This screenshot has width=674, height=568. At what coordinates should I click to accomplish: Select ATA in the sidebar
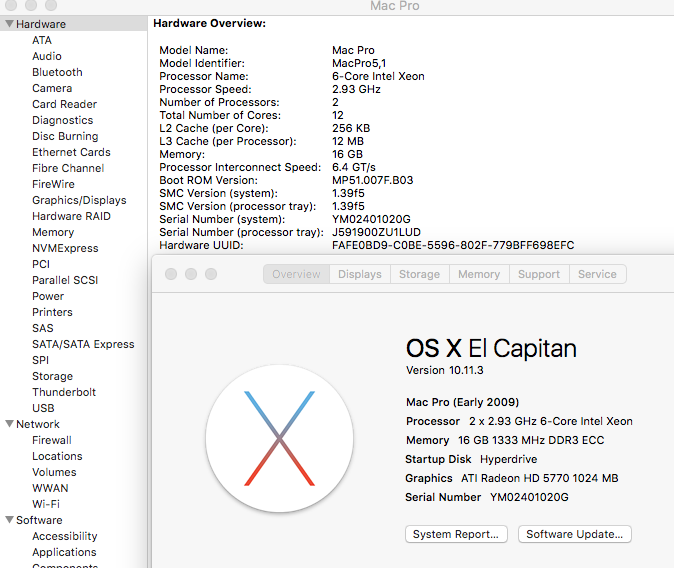[42, 40]
